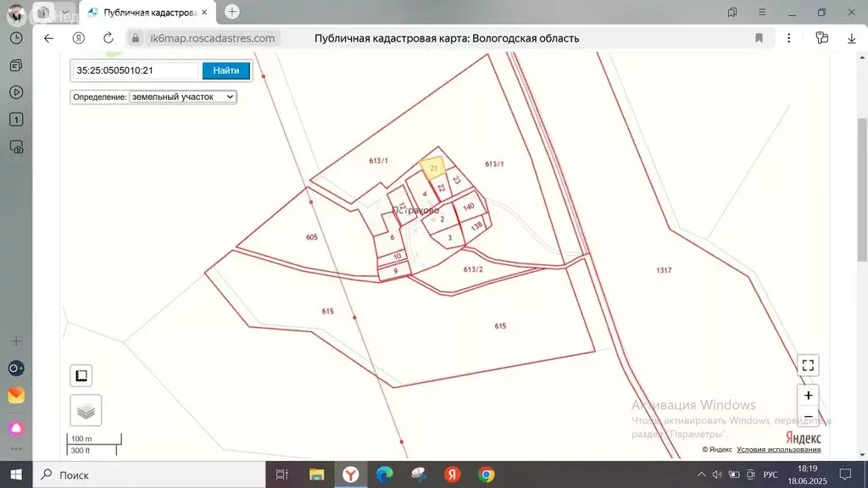The height and width of the screenshot is (488, 868).
Task: Click parcel label 613/2 on the map
Action: pos(473,269)
